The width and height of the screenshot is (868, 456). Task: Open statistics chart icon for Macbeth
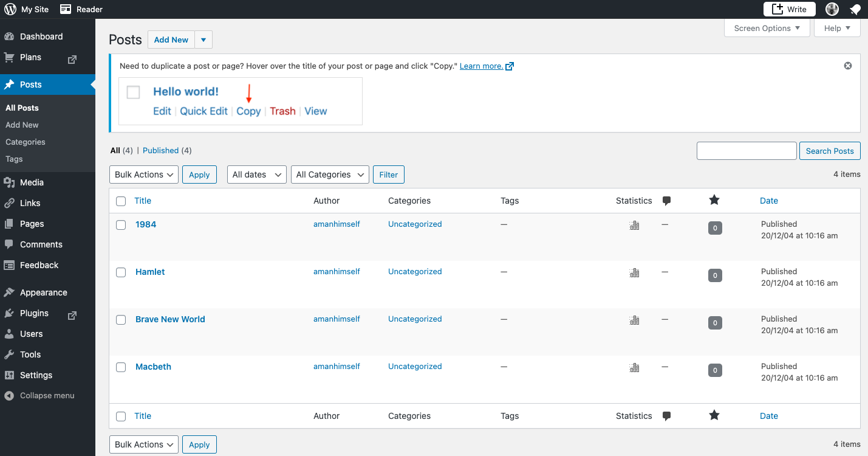click(635, 368)
